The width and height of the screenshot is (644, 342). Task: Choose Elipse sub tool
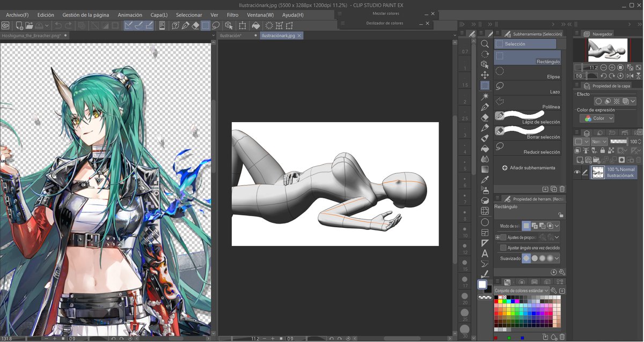[528, 72]
